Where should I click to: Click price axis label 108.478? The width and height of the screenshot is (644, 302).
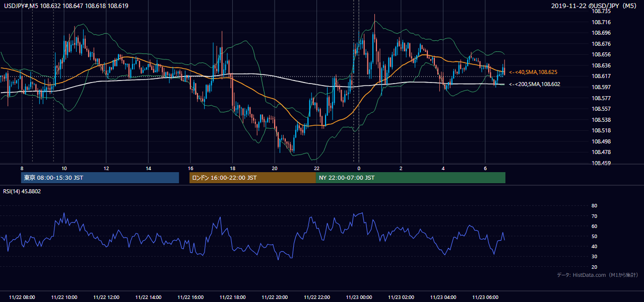click(601, 152)
